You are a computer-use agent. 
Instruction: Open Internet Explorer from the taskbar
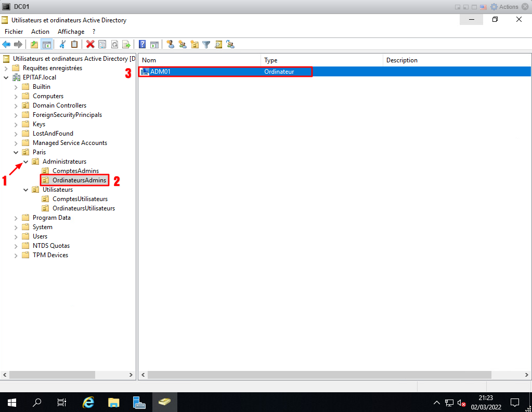click(x=89, y=402)
